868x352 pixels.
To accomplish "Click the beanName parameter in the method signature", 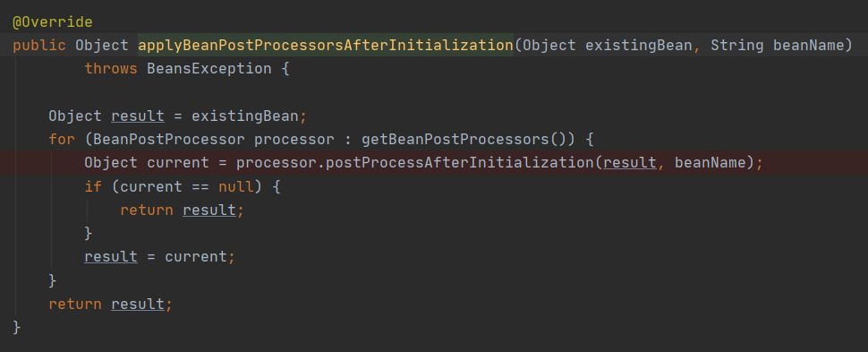I will (808, 46).
